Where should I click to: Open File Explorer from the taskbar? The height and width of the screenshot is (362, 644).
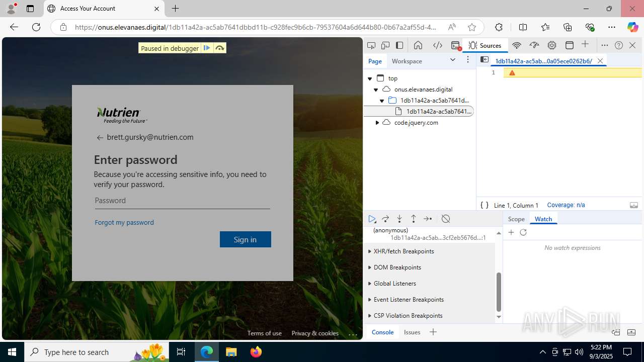[x=231, y=352]
